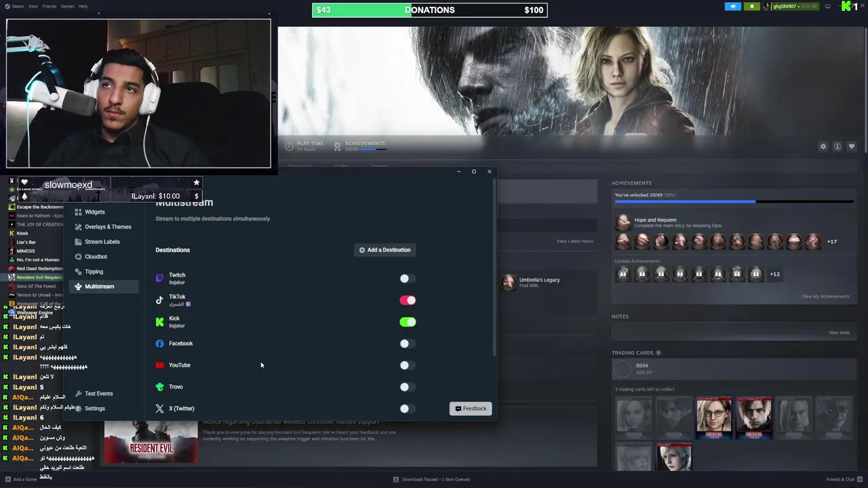
Task: Click View My Achievements link
Action: 825,296
